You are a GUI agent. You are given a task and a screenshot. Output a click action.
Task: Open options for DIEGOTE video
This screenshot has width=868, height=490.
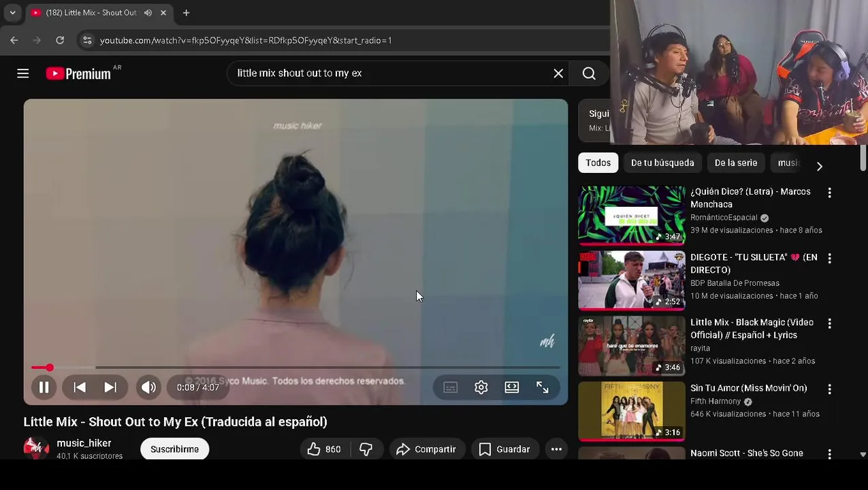[x=829, y=258]
